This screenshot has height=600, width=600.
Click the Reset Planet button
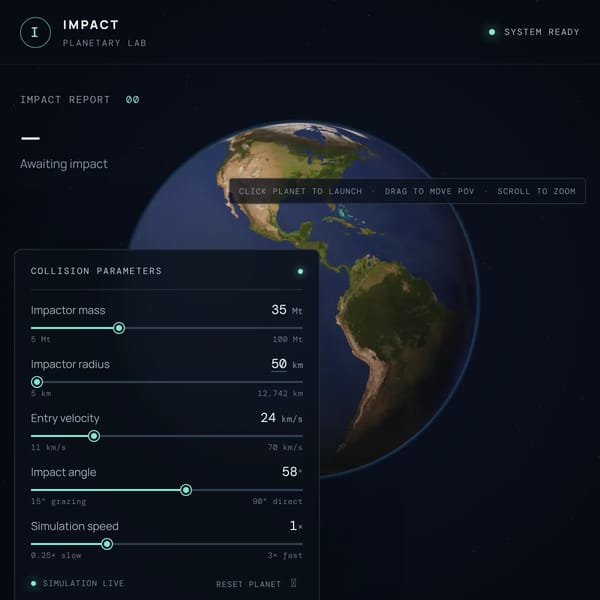point(256,584)
